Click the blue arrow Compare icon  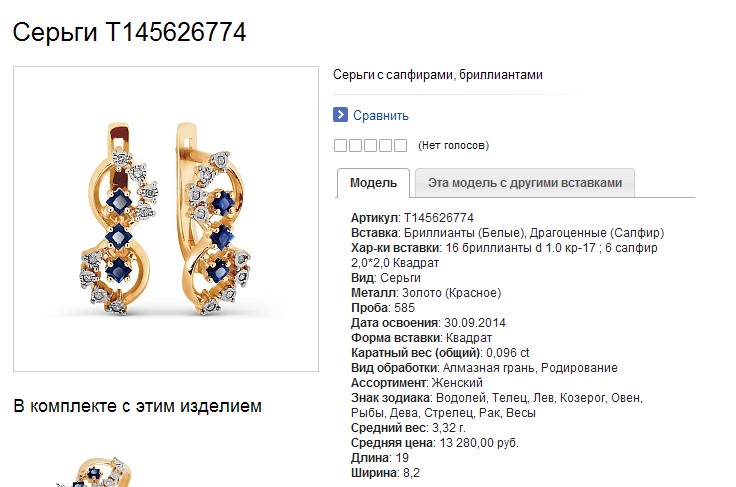(x=340, y=115)
